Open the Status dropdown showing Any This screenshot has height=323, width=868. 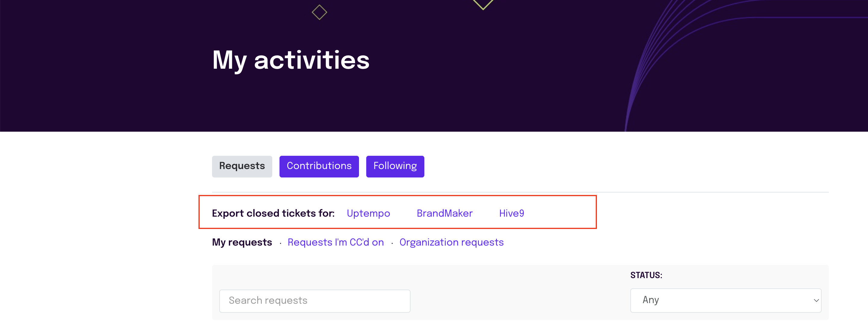click(x=726, y=300)
